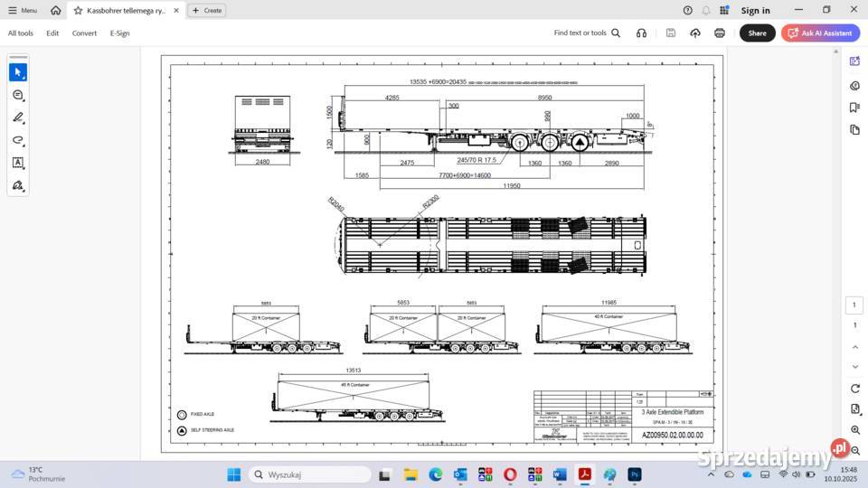Open the Fill & Sign signature tool
The width and height of the screenshot is (868, 488).
pos(18,185)
